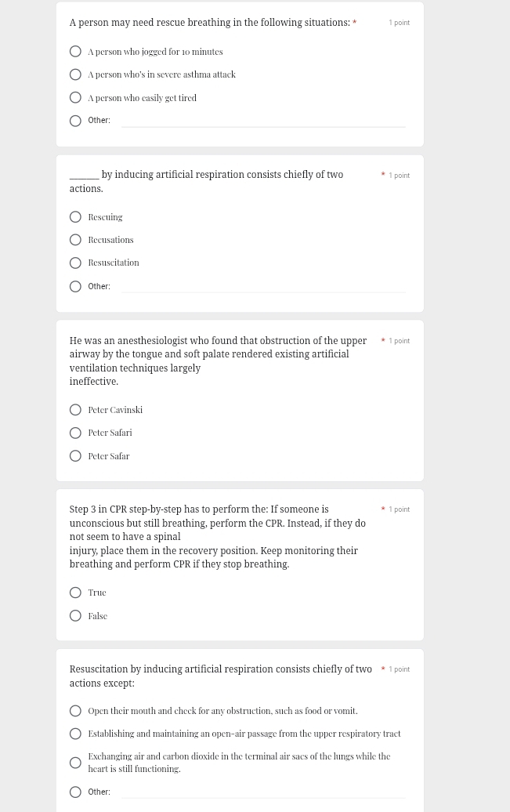This screenshot has height=812, width=510.
Task: Choose 'Peter Safari' as anesthesiologist
Action: [75, 433]
